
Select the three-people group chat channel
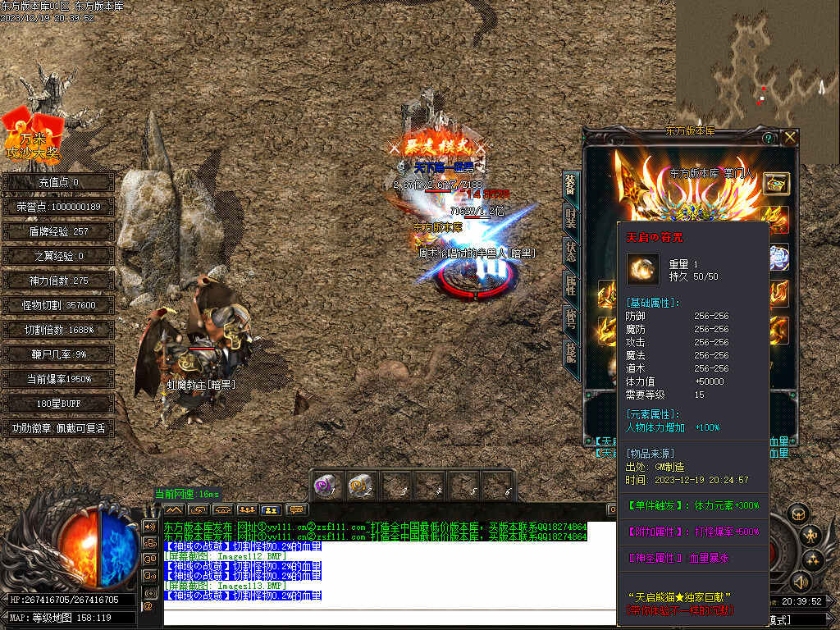pos(247,509)
